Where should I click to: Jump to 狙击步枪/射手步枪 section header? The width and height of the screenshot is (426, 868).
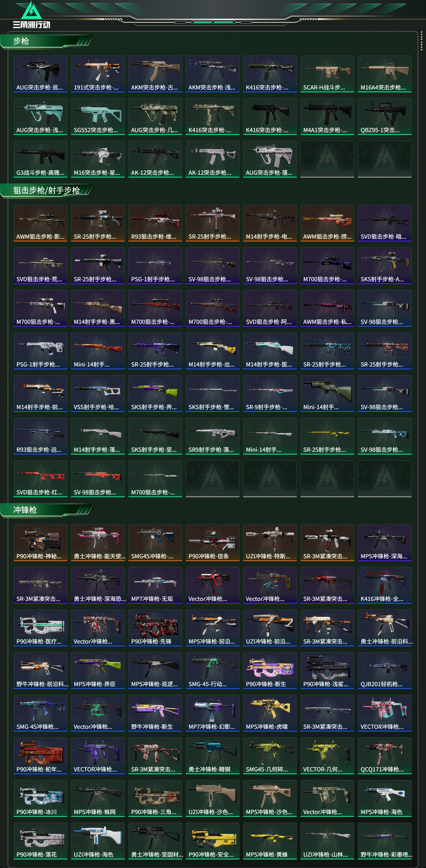[47, 190]
